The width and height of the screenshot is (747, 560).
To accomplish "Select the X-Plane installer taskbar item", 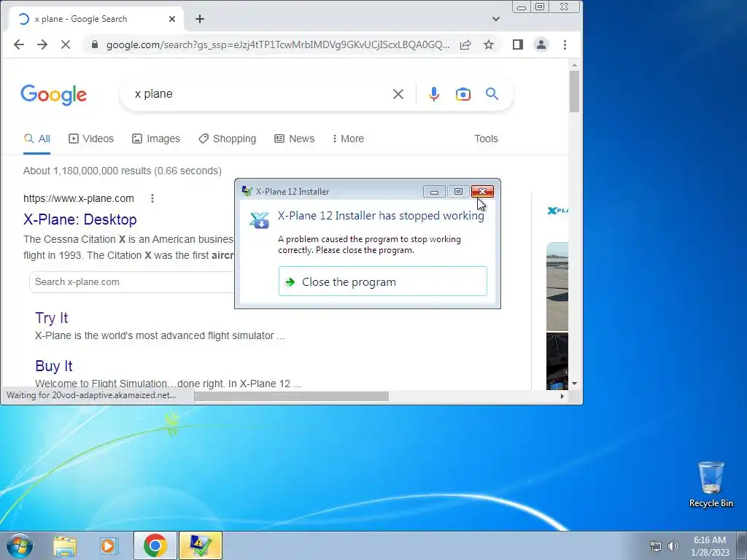I will 201,545.
